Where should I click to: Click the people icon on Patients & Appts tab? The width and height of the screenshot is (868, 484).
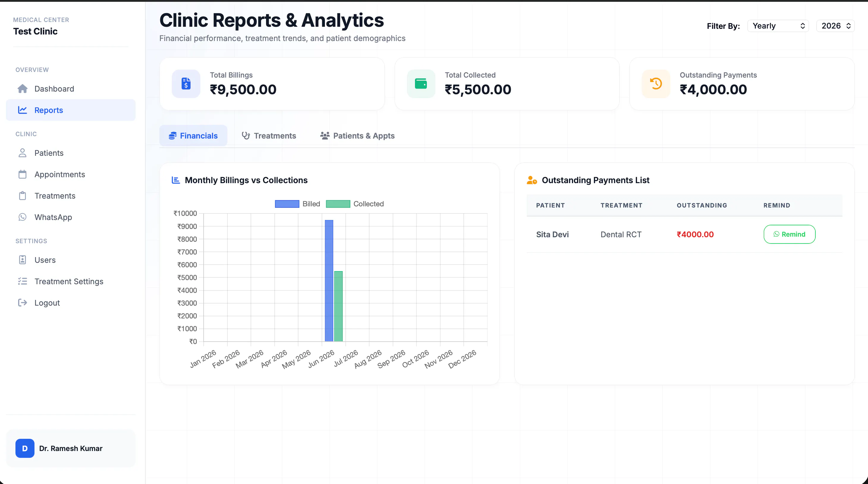click(325, 136)
